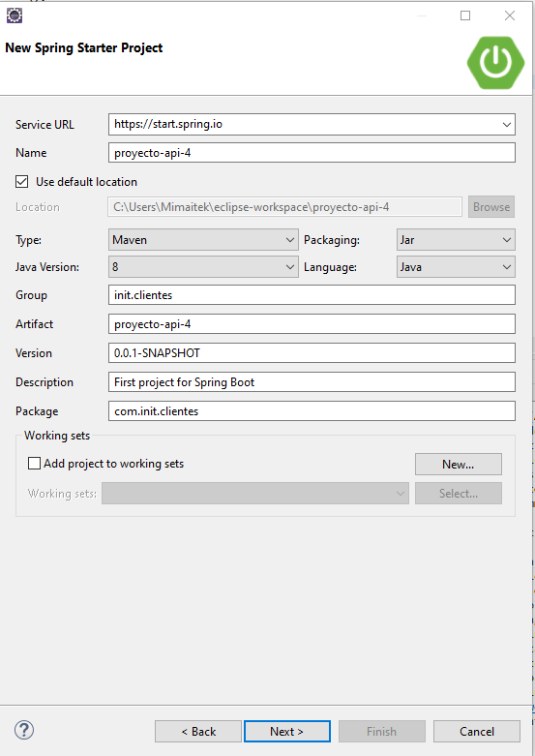
Task: Click the Package field com.init.clientes
Action: [x=312, y=410]
